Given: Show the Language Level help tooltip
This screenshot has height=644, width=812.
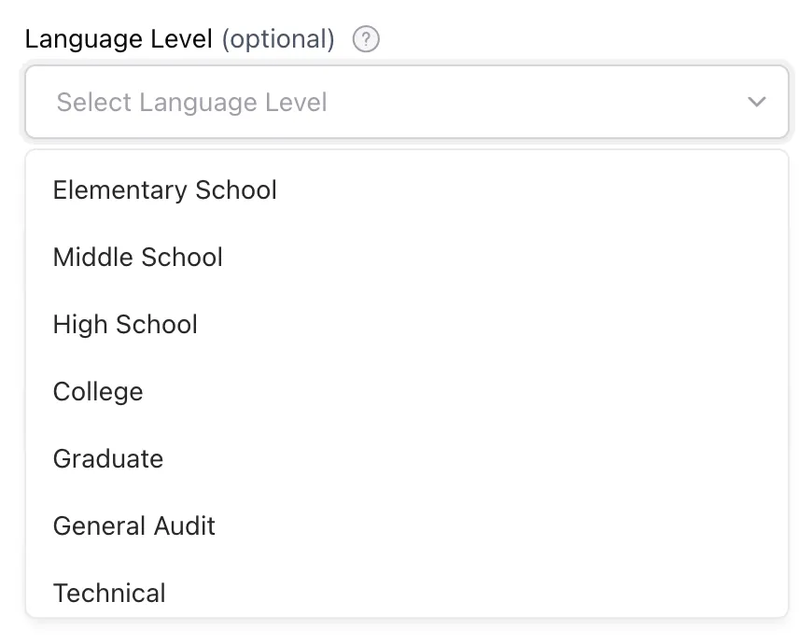Looking at the screenshot, I should tap(366, 40).
